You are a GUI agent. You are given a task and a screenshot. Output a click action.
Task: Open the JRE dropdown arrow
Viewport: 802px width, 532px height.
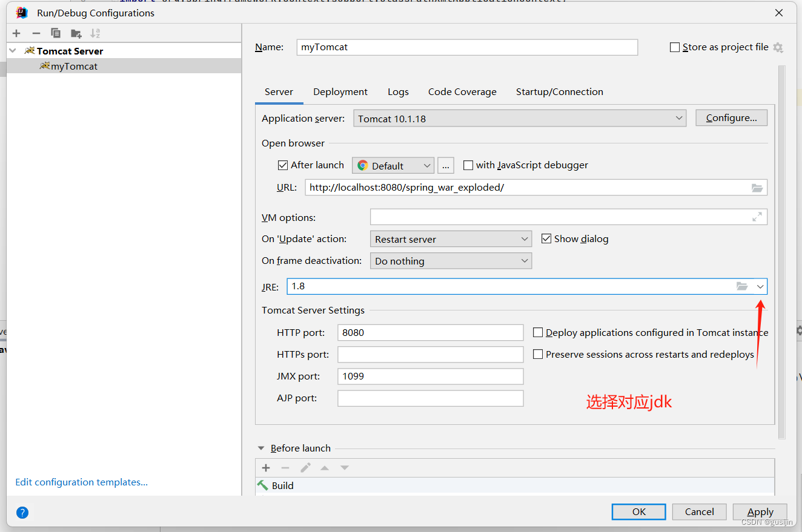point(760,286)
